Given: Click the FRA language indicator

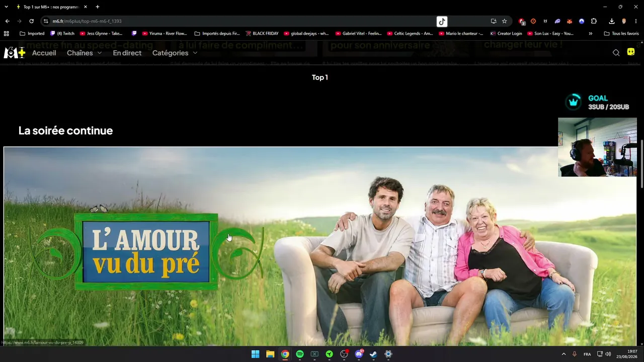Looking at the screenshot, I should (x=587, y=354).
